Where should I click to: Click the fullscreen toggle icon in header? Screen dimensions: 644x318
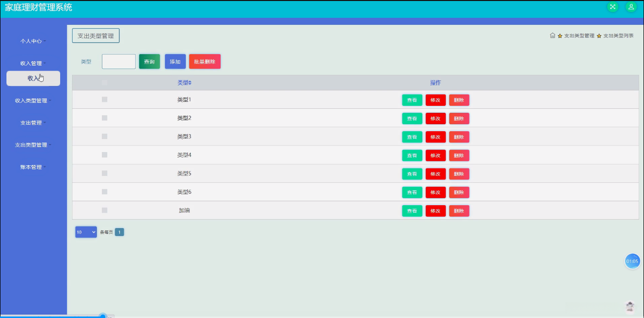pos(613,7)
